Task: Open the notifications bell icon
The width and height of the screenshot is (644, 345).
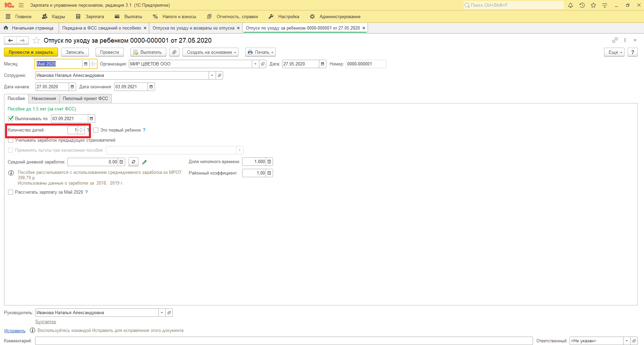Action: pos(570,5)
